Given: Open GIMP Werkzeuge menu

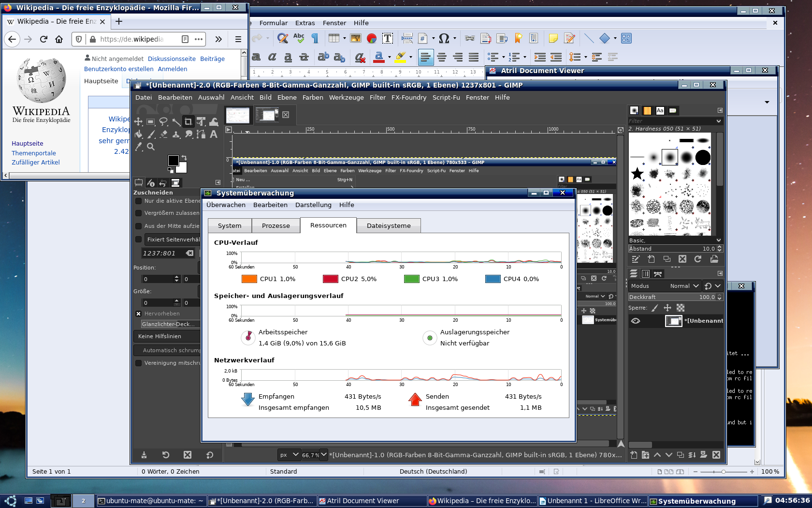Looking at the screenshot, I should (x=347, y=97).
